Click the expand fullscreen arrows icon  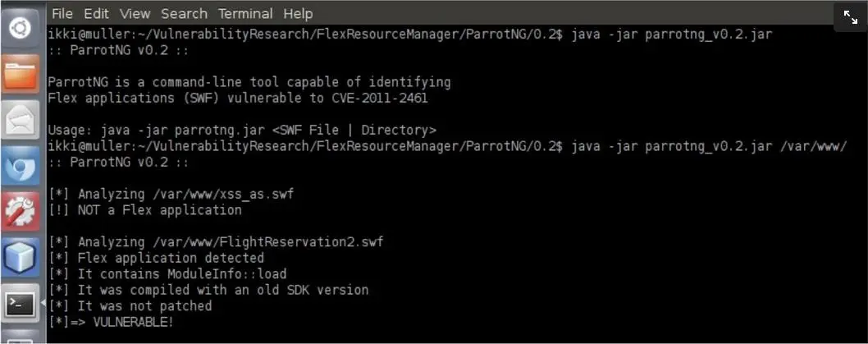tap(849, 17)
